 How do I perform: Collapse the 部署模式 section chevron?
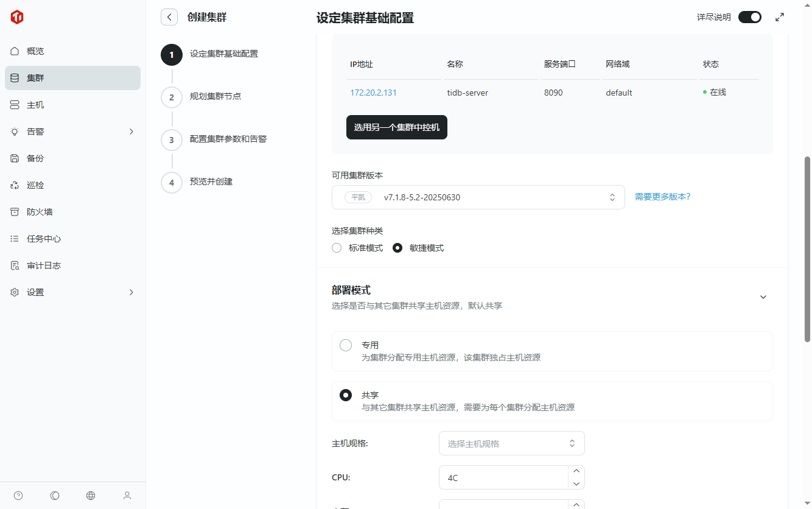763,297
